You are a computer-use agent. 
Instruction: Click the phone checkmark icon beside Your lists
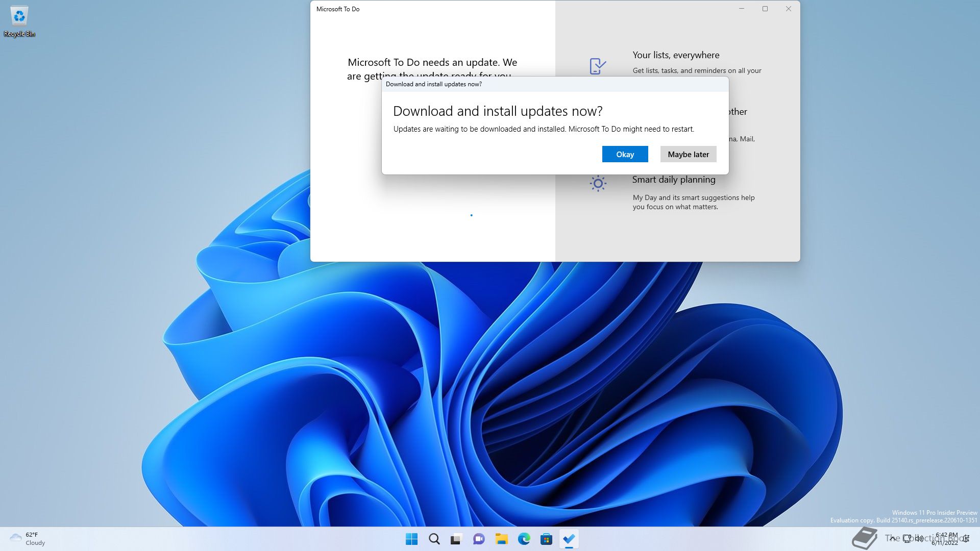(598, 66)
